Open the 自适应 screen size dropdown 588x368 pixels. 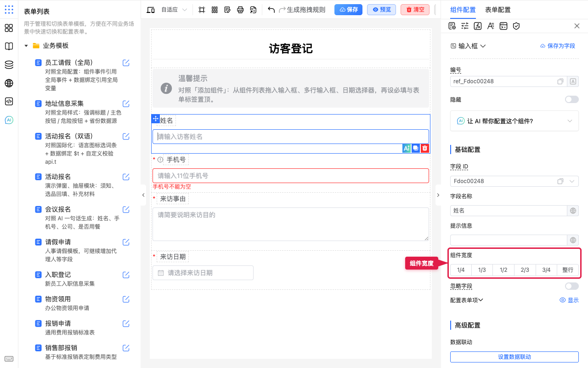point(174,10)
